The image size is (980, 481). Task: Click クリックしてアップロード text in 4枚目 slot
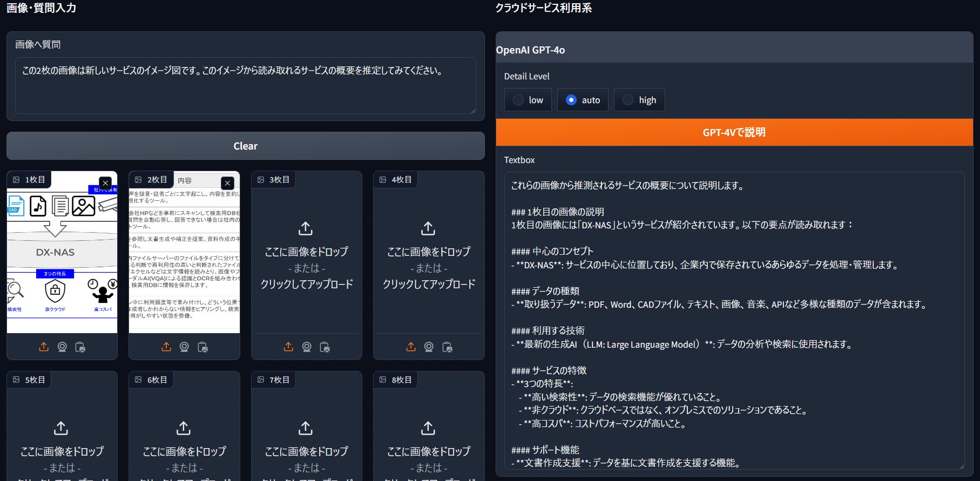tap(429, 284)
